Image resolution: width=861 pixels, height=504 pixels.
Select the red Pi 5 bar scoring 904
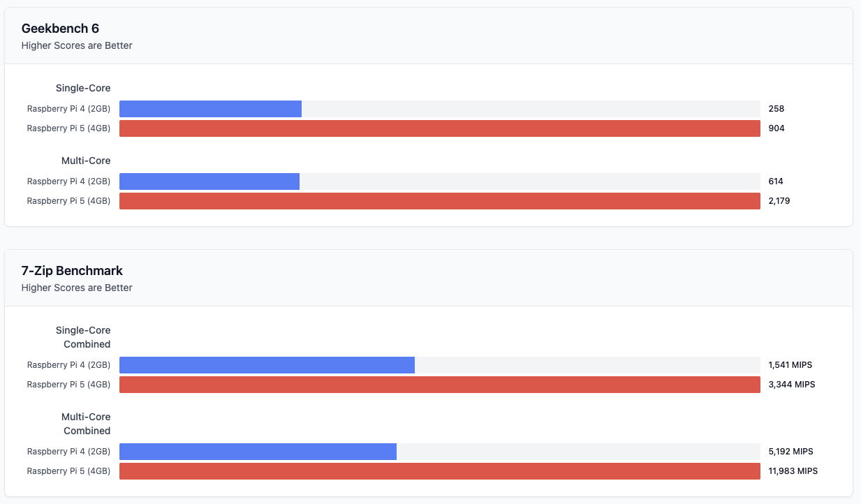click(439, 128)
